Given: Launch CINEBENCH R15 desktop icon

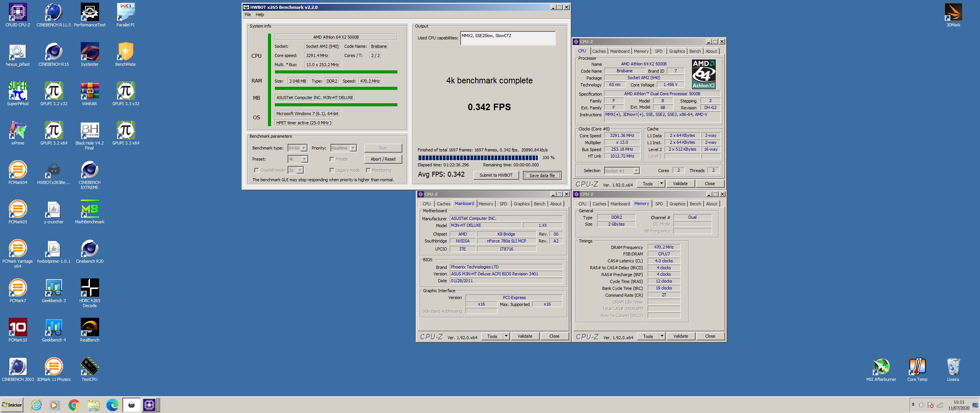Looking at the screenshot, I should point(54,54).
